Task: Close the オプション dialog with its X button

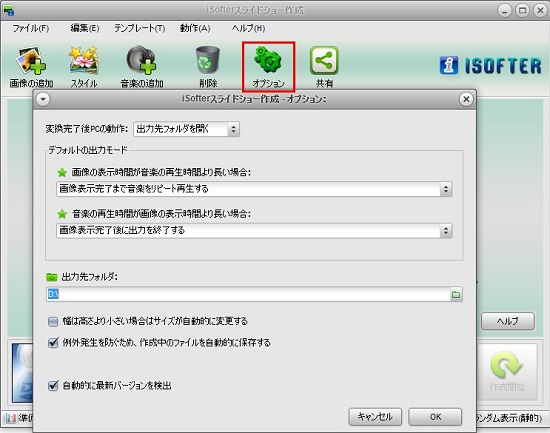Action: (466, 99)
